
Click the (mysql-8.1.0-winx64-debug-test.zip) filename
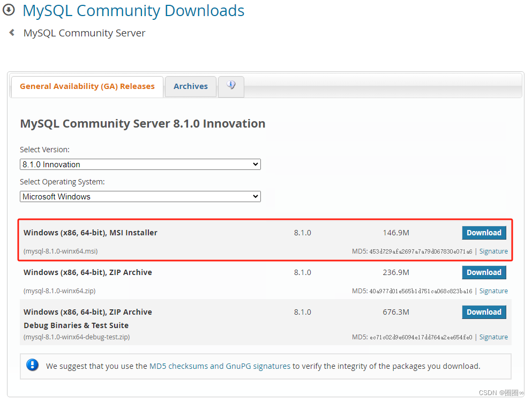[x=76, y=337]
